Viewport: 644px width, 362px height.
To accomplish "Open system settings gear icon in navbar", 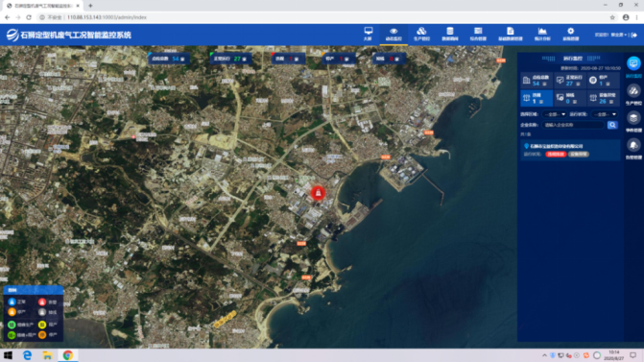I will 570,34.
